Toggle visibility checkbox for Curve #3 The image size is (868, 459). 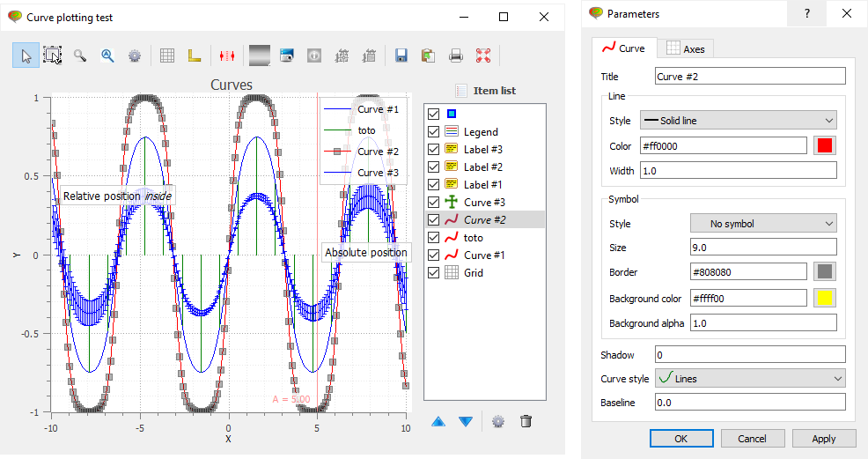point(433,203)
